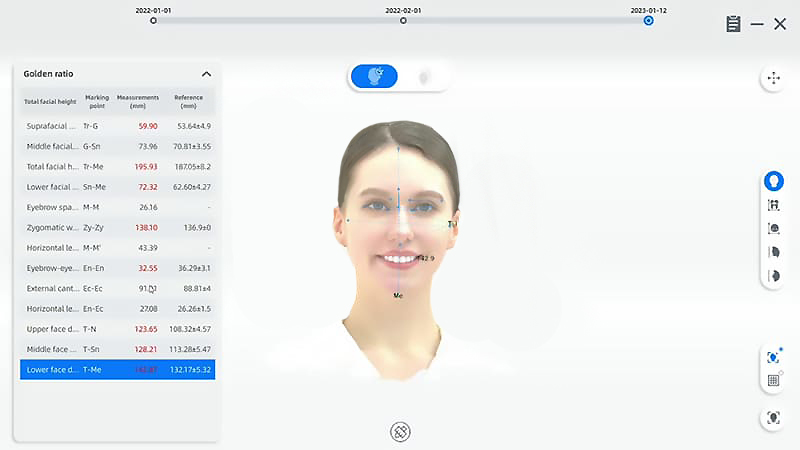Viewport: 800px width, 450px height.
Task: Select the third face measurement view icon
Action: coord(773,229)
